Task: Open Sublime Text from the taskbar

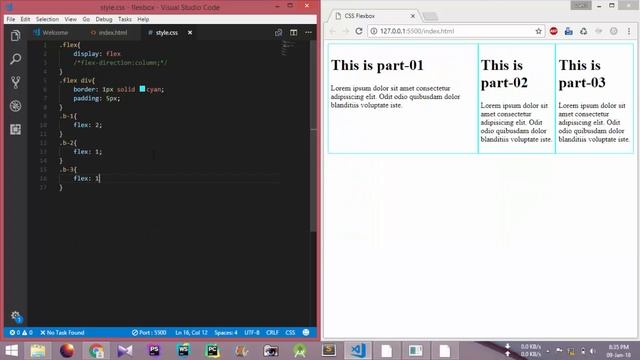Action: (x=329, y=351)
